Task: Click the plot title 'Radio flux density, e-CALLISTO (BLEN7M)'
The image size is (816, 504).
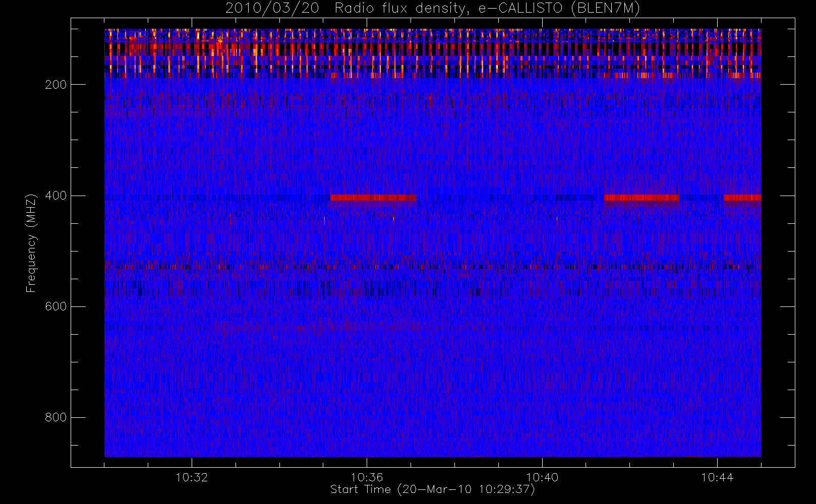Action: [x=487, y=9]
